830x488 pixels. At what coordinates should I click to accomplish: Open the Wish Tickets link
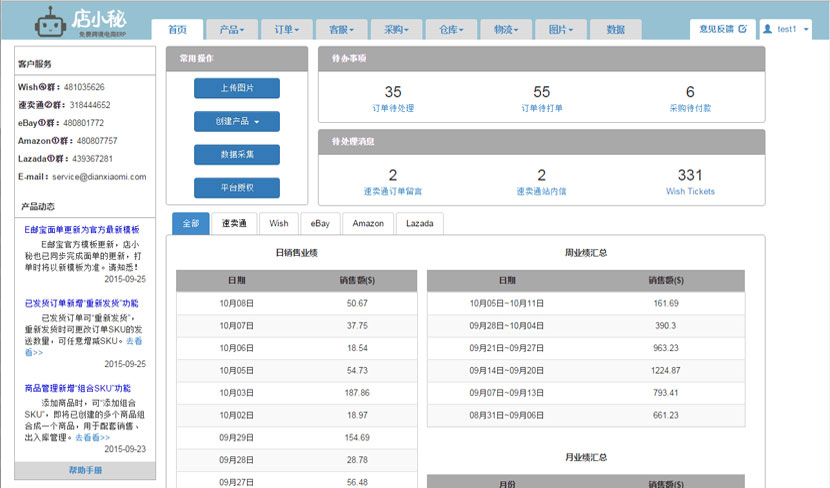click(x=690, y=191)
